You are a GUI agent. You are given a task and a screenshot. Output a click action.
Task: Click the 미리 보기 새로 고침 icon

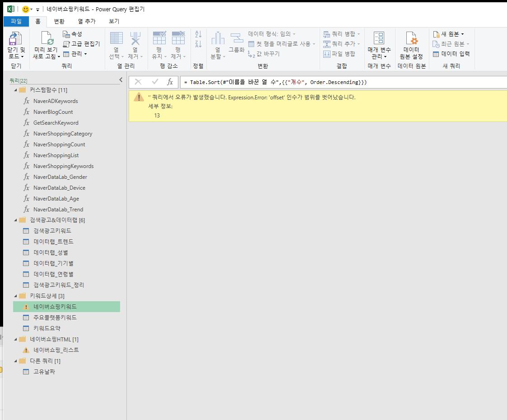[x=47, y=39]
